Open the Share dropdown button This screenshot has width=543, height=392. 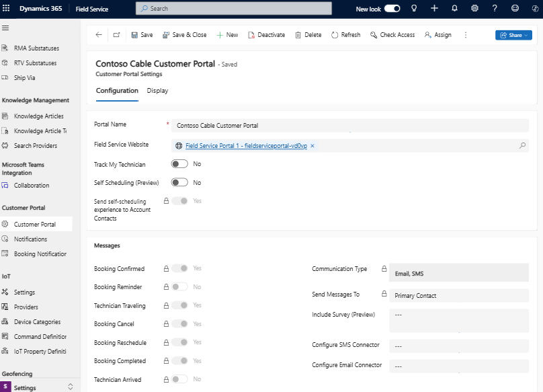tap(513, 35)
